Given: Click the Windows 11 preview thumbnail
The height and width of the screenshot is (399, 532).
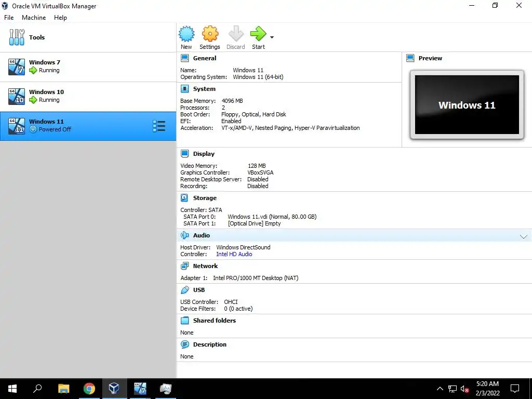Looking at the screenshot, I should pos(467,105).
